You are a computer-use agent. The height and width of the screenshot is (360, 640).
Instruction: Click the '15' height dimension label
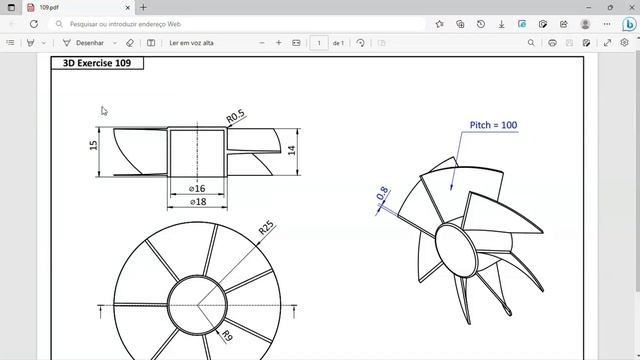[93, 145]
